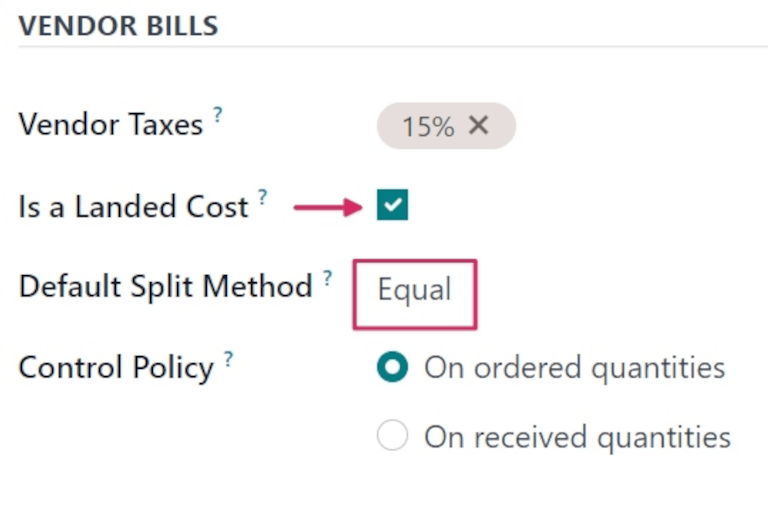Viewport: 768px width, 506px height.
Task: Click the "On ordered quantities" label text
Action: coord(574,367)
